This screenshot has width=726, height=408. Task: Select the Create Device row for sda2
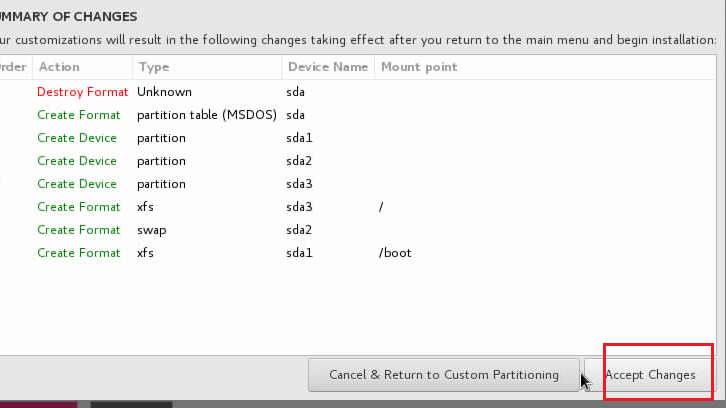point(300,161)
